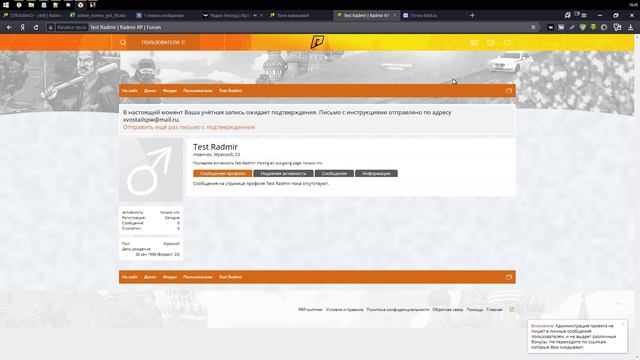Open На сайт in the top orange nav
The image size is (640, 360).
[129, 91]
